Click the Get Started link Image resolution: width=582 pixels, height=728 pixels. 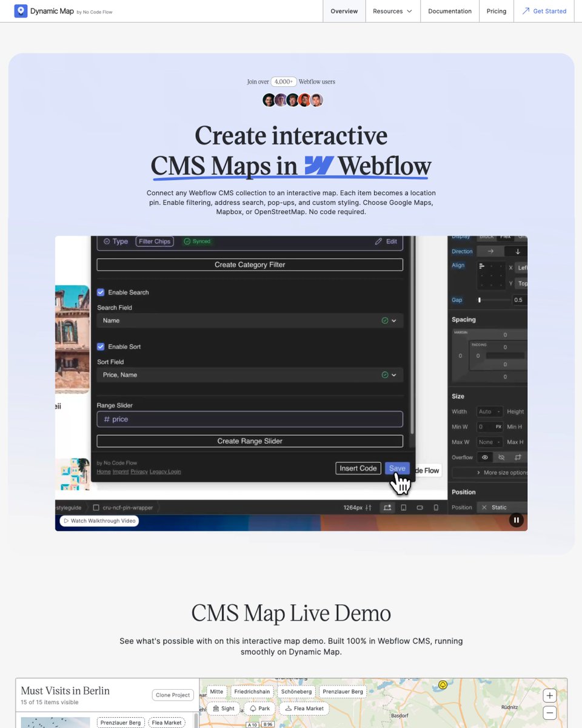544,11
